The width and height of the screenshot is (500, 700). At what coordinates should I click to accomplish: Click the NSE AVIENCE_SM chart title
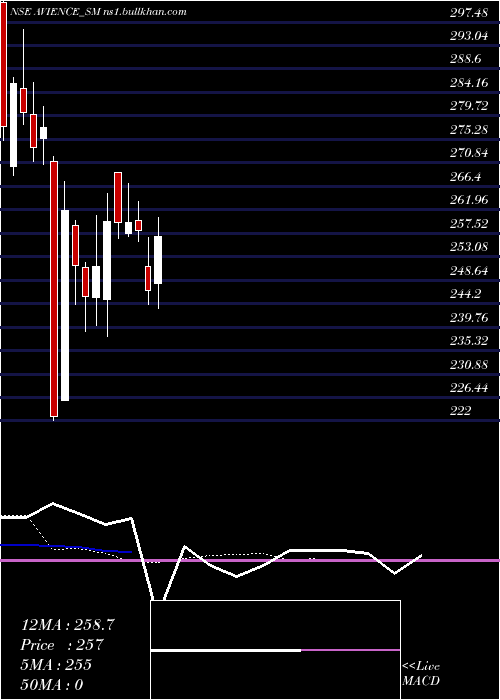coord(96,12)
